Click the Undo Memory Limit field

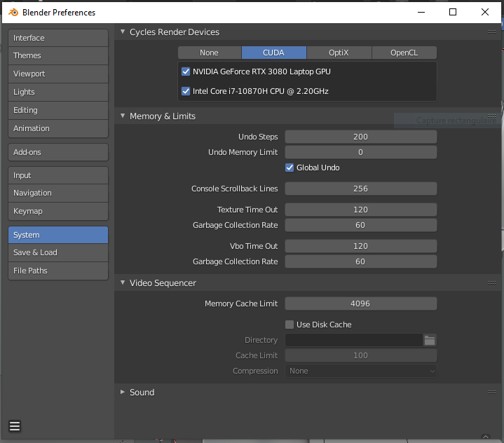360,152
